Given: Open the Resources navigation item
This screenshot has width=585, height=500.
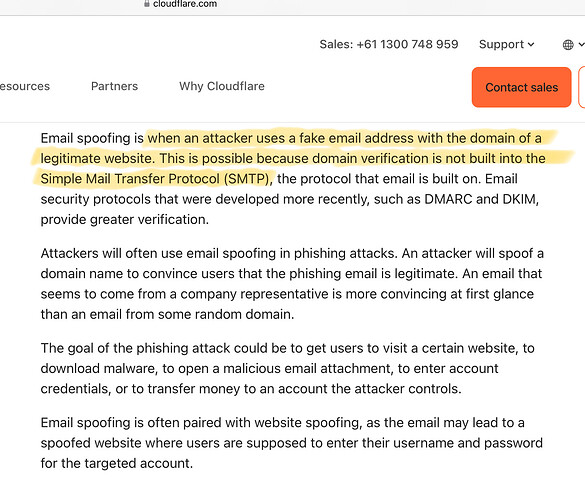Looking at the screenshot, I should point(25,86).
